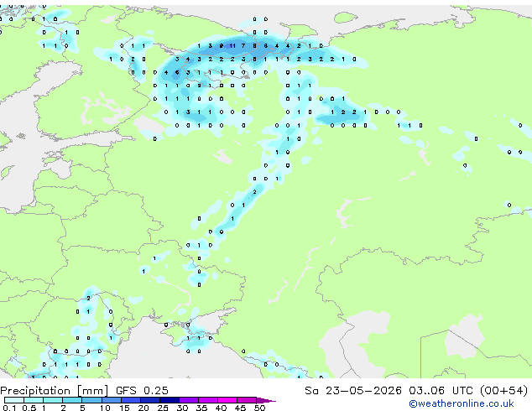
Task: Click the '11' precipitation value on map
Action: coord(232,46)
